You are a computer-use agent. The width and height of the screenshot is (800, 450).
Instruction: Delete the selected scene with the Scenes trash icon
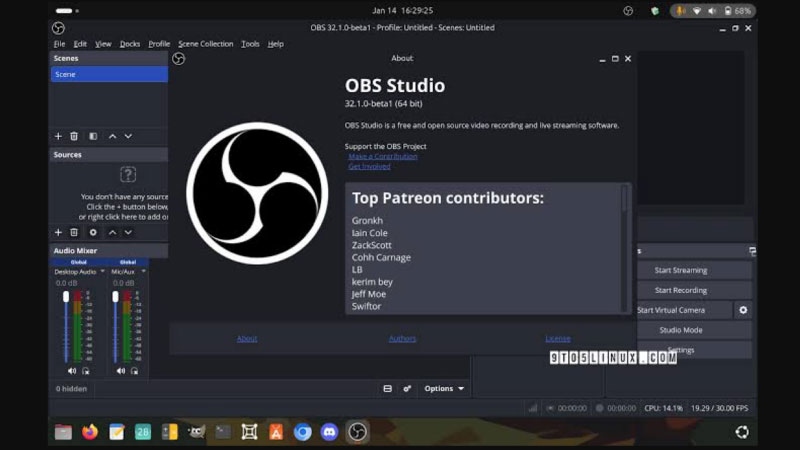[x=74, y=136]
